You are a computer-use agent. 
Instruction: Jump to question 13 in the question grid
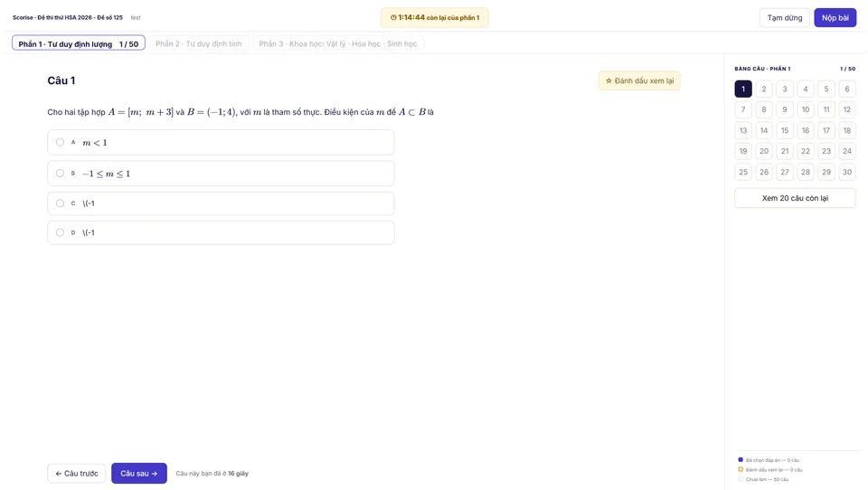[743, 130]
